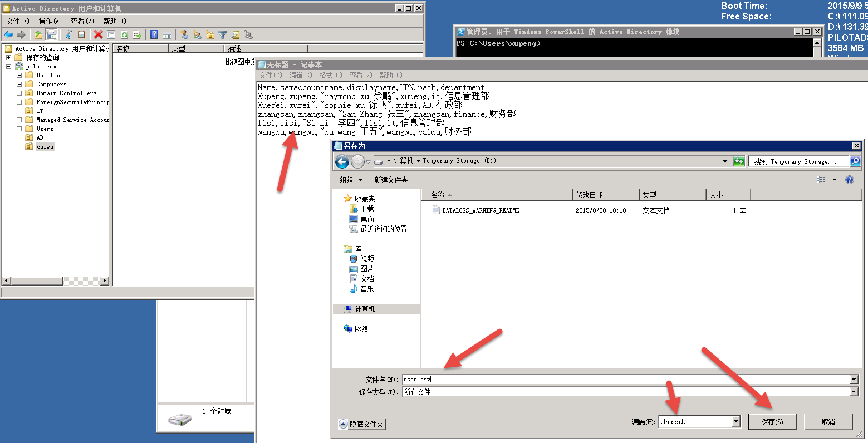Open the 保存类型 file type dropdown

point(854,392)
